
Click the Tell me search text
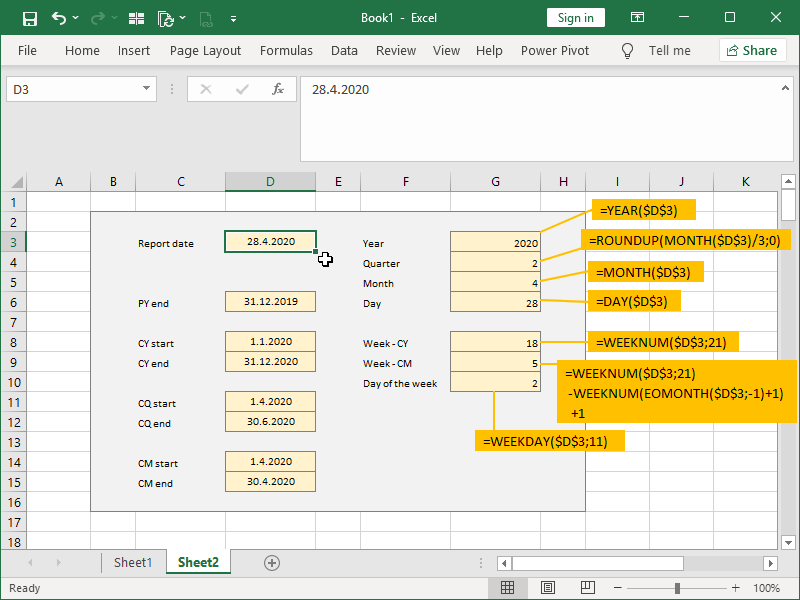pos(669,51)
